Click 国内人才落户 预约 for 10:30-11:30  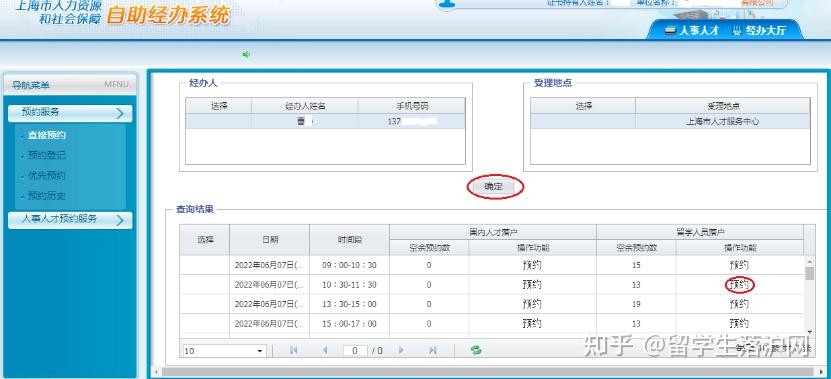click(x=532, y=285)
